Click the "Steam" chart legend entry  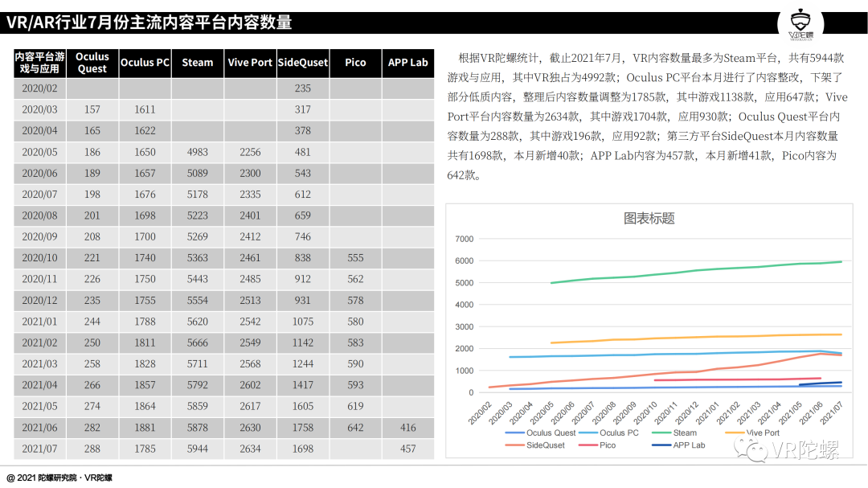pyautogui.click(x=675, y=433)
